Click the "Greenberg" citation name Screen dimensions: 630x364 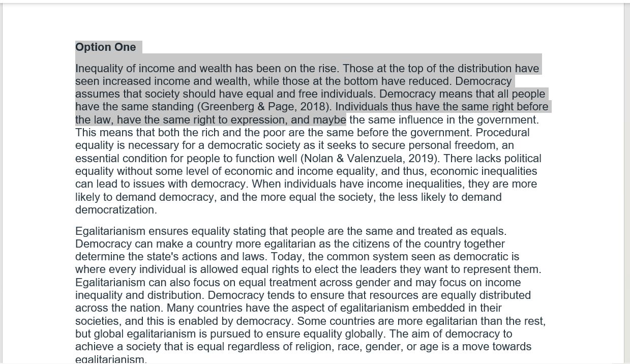click(225, 107)
